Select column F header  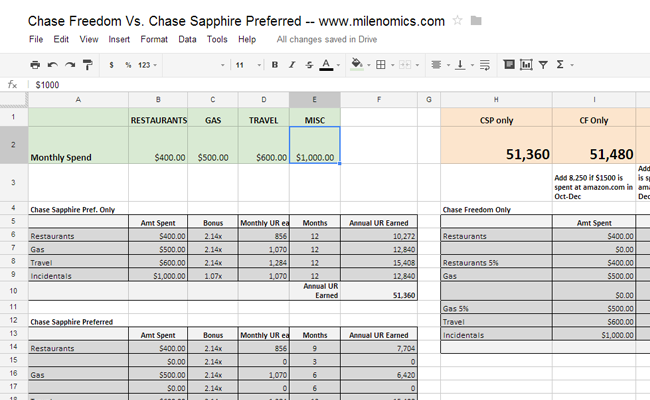coord(379,99)
